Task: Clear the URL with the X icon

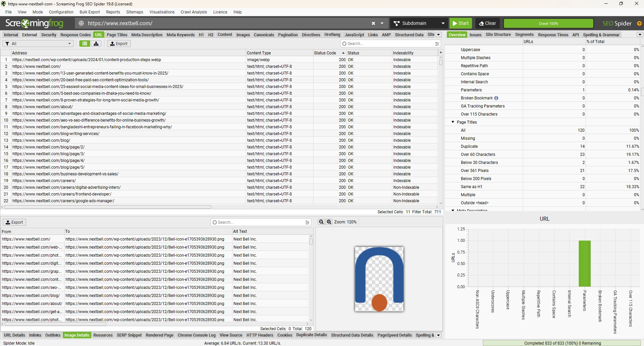Action: pyautogui.click(x=373, y=24)
